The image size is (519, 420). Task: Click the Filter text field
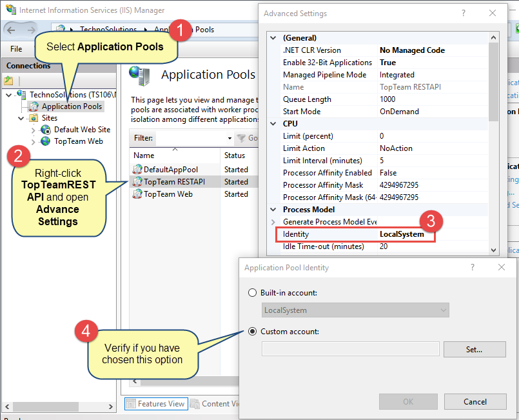click(191, 138)
